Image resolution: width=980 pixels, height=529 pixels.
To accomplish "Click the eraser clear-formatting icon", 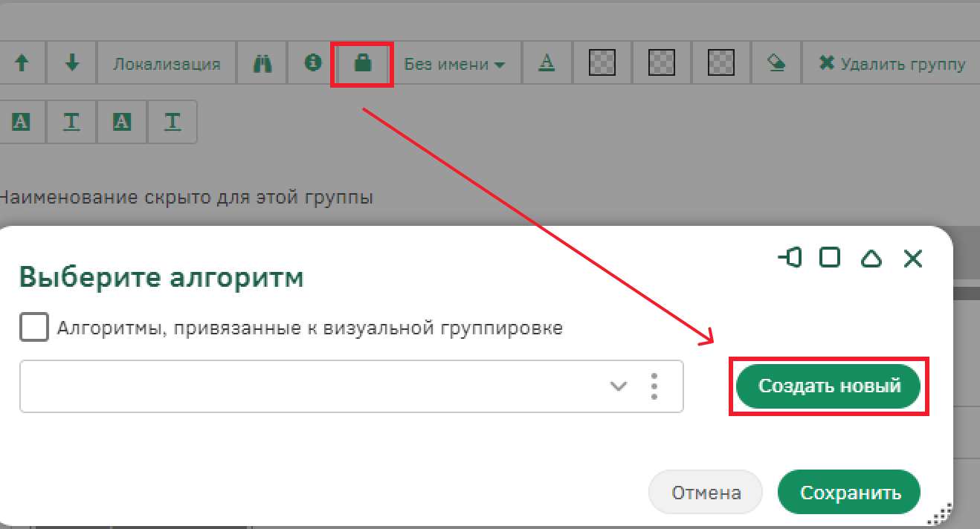I will pyautogui.click(x=776, y=63).
